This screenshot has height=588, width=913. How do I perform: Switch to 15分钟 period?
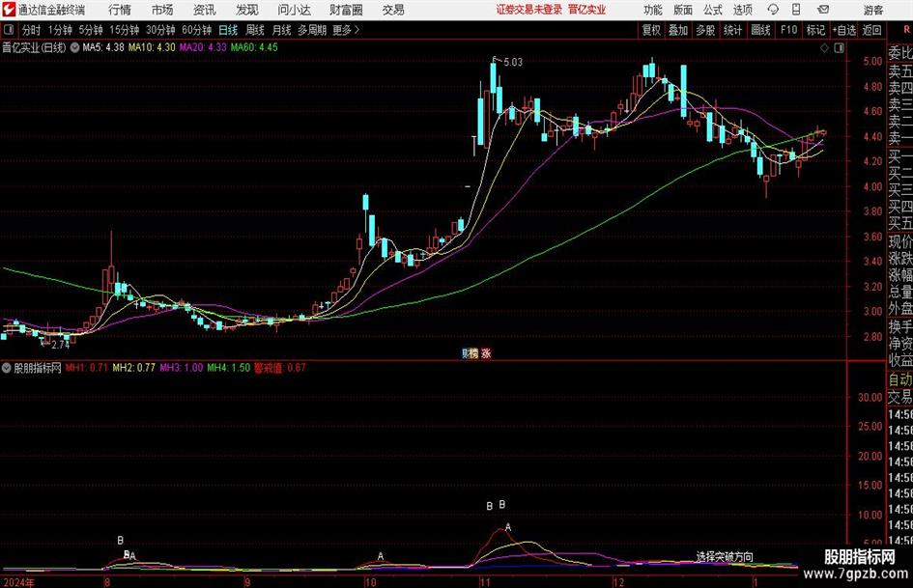[x=124, y=30]
